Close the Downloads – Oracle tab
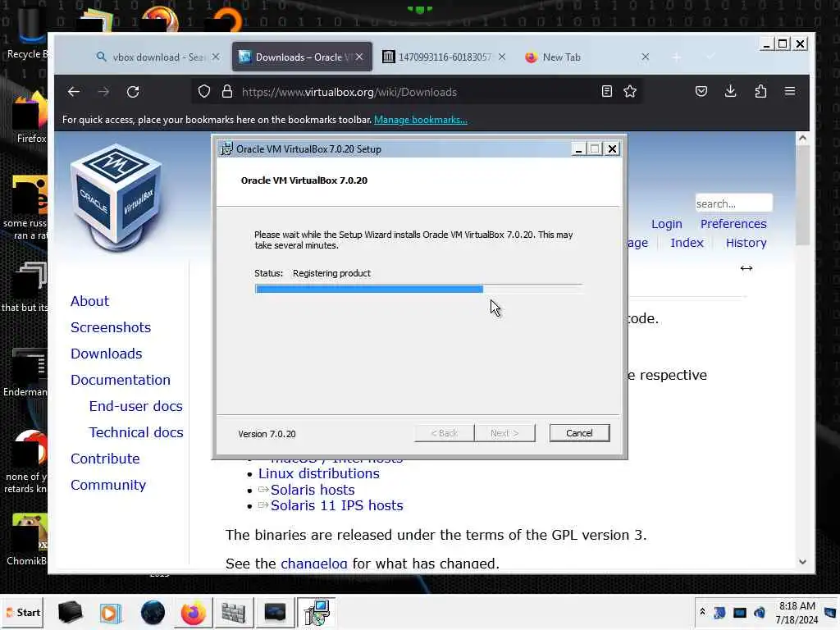840x630 pixels. [359, 57]
